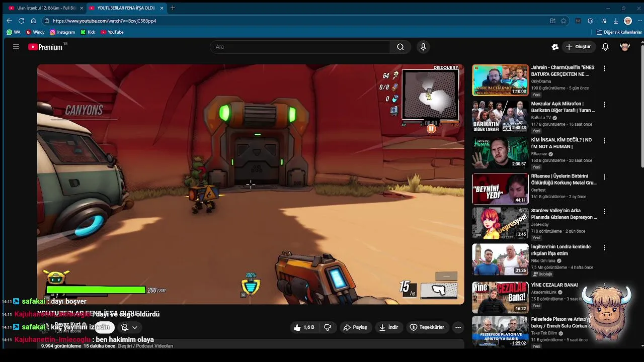Open media control icon in toolbar

click(x=604, y=21)
